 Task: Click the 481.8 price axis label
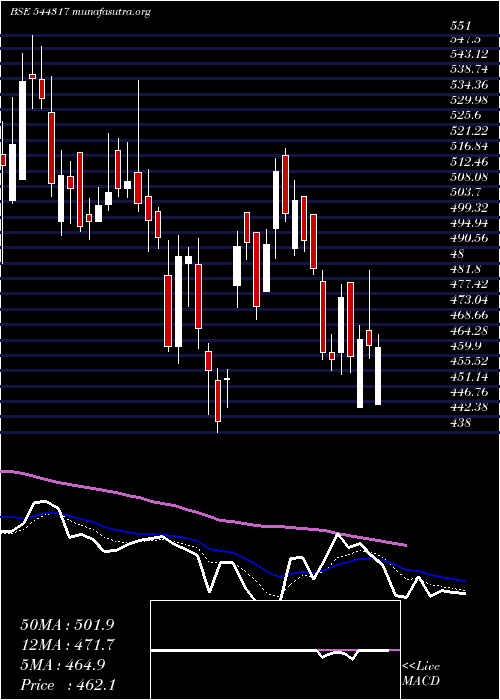click(x=468, y=269)
